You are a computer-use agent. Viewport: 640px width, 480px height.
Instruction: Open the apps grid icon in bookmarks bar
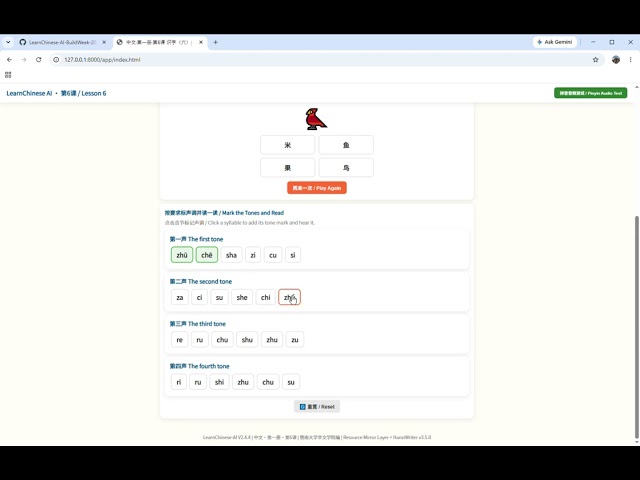[8, 75]
